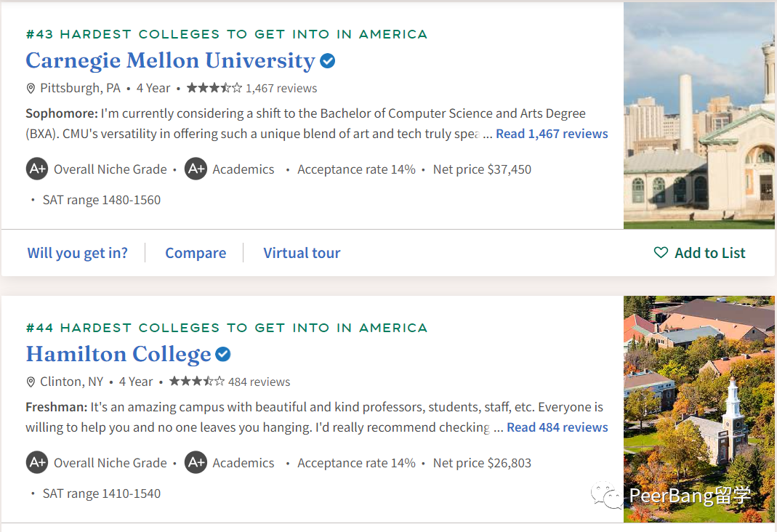Click Carnegie Mellon verified checkmark badge
Viewport: 777px width, 532px height.
pos(328,61)
